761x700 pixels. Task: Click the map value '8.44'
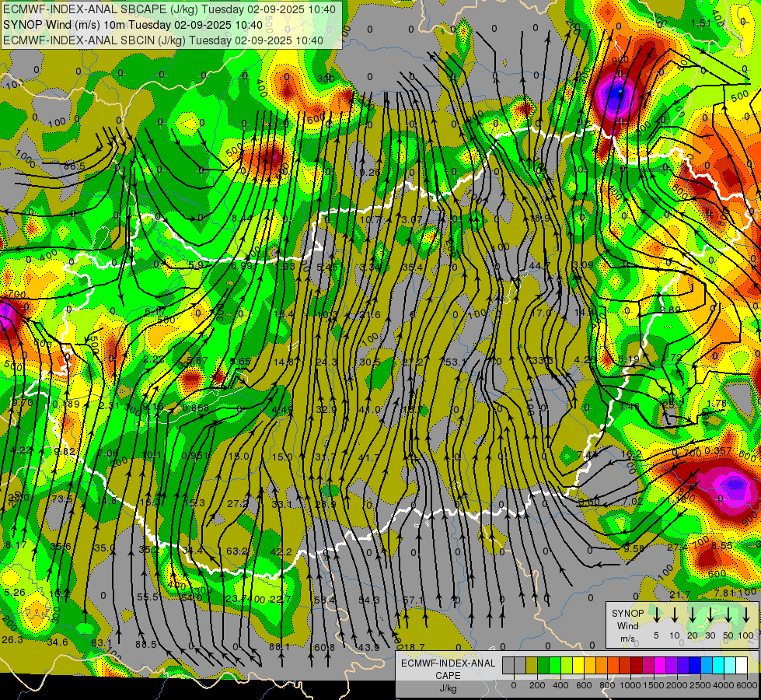click(x=242, y=219)
